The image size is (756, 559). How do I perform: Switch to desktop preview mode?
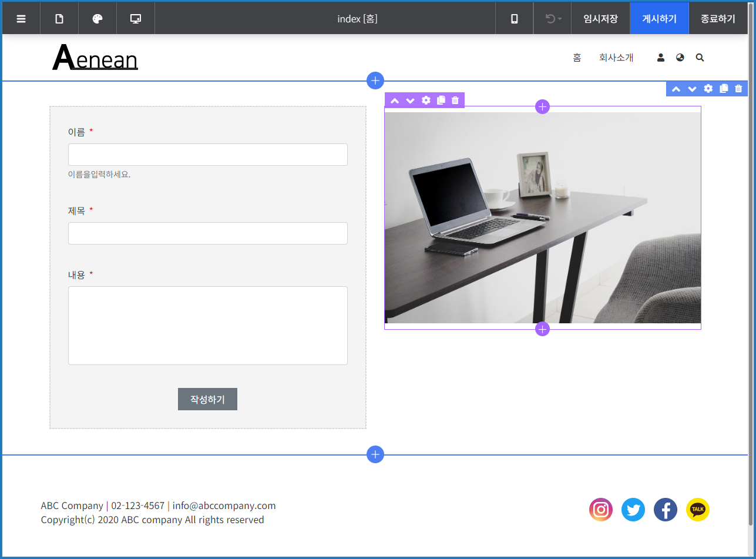135,18
